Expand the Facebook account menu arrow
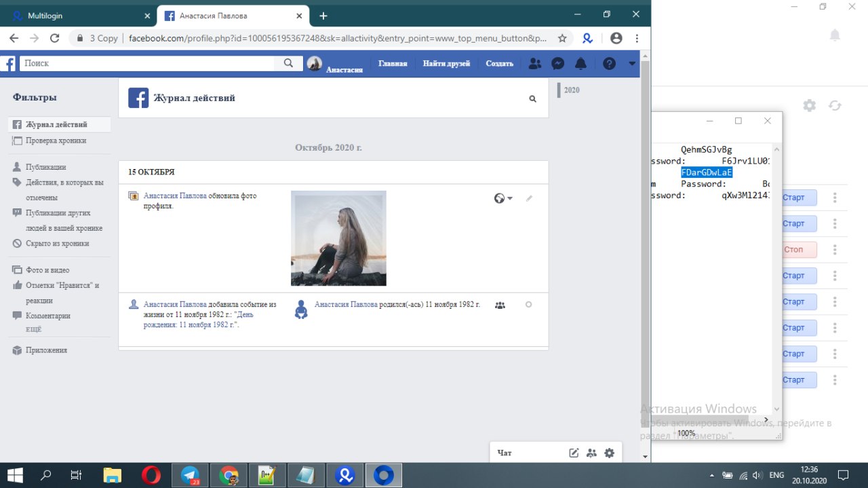 click(x=632, y=64)
